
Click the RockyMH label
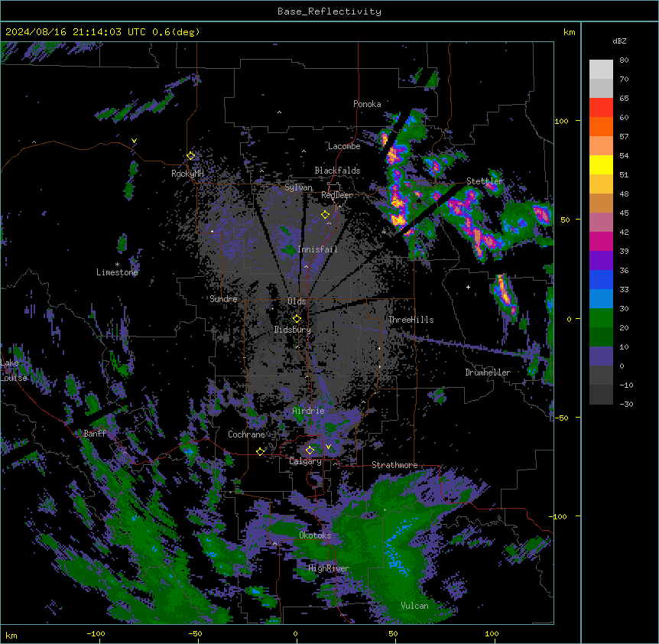tap(187, 174)
